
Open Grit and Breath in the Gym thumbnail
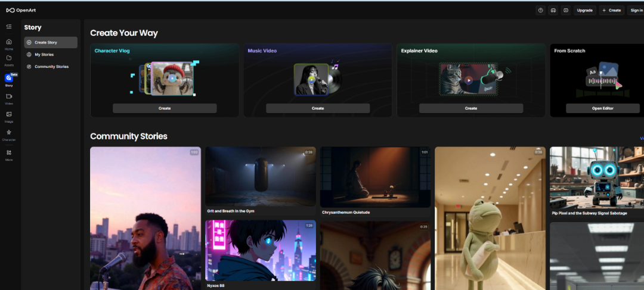point(261,176)
